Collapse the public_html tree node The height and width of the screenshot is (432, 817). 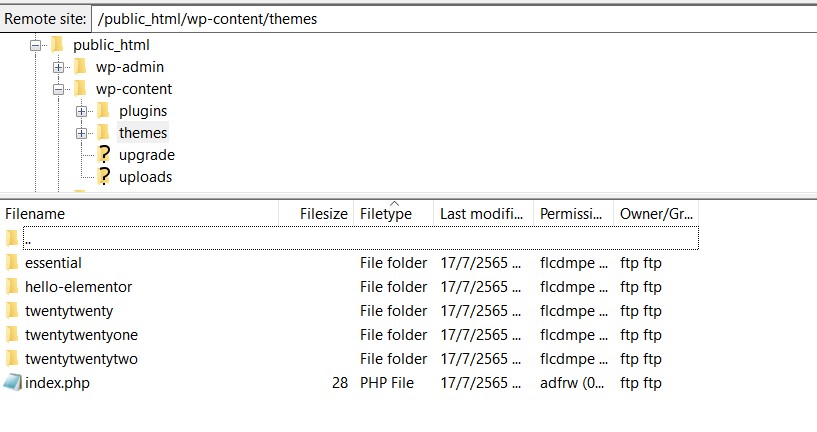36,45
